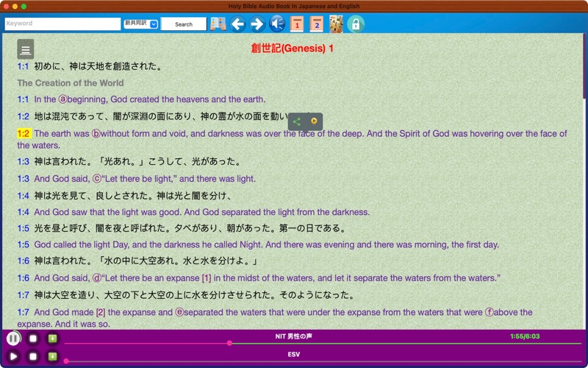
Task: Go to previous chapter with left arrow
Action: coord(237,24)
